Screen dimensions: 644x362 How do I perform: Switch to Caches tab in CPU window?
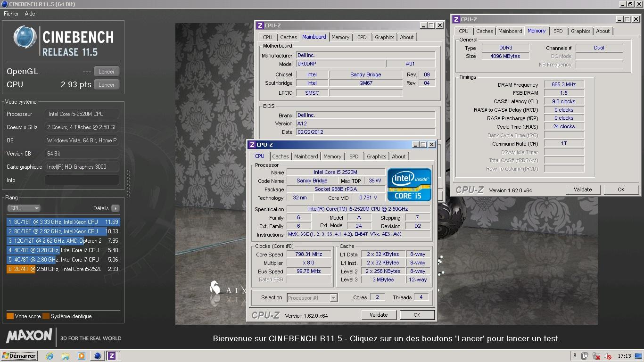pos(281,156)
